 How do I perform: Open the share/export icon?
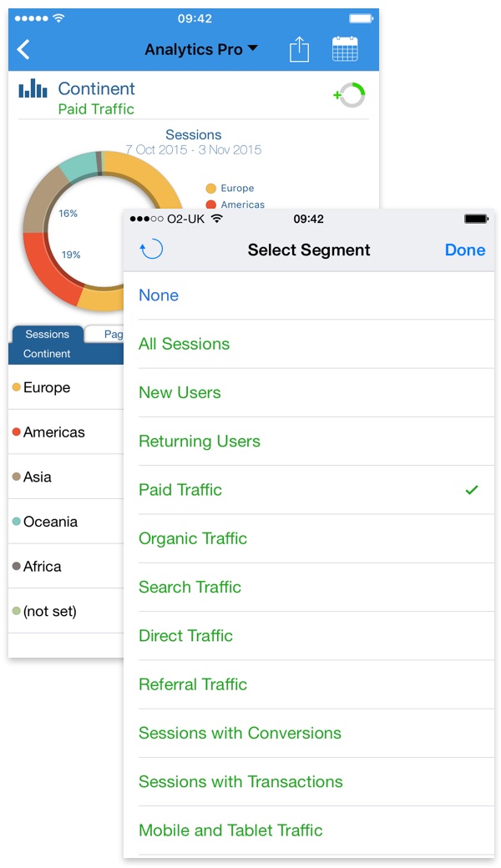click(x=299, y=50)
